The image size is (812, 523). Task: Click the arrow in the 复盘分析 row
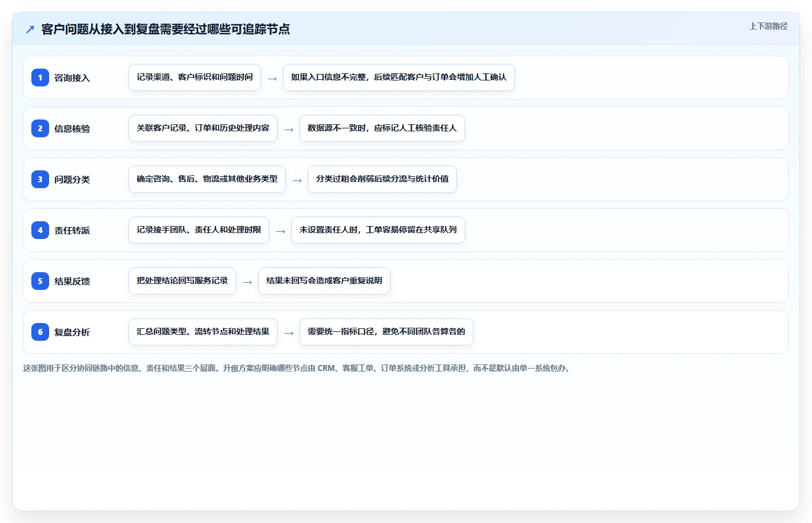tap(289, 332)
